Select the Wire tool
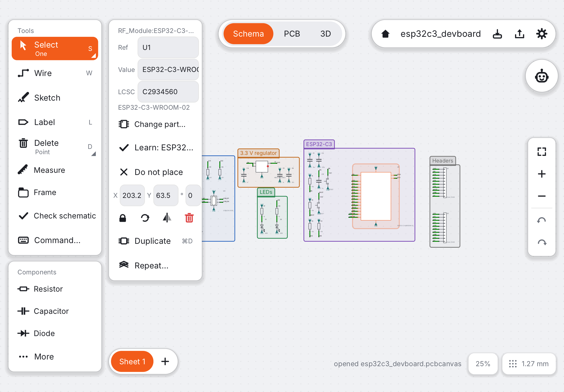The image size is (564, 392). (x=55, y=73)
